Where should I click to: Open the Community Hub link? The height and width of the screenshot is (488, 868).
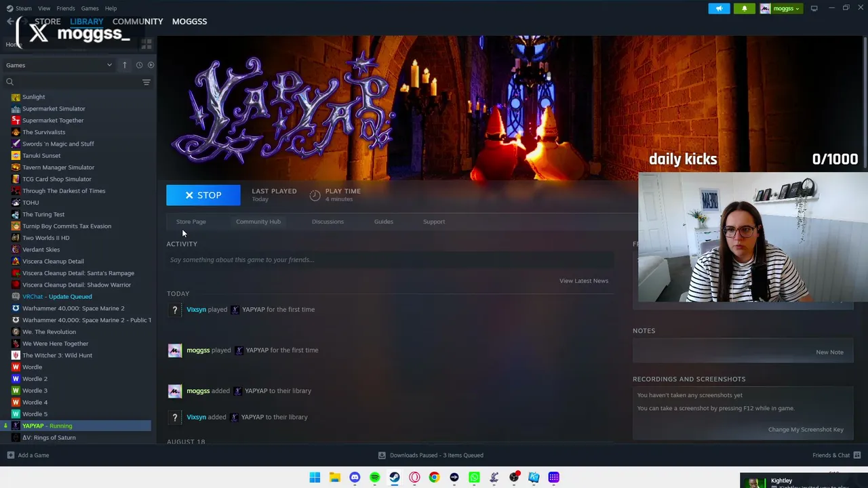pos(258,222)
